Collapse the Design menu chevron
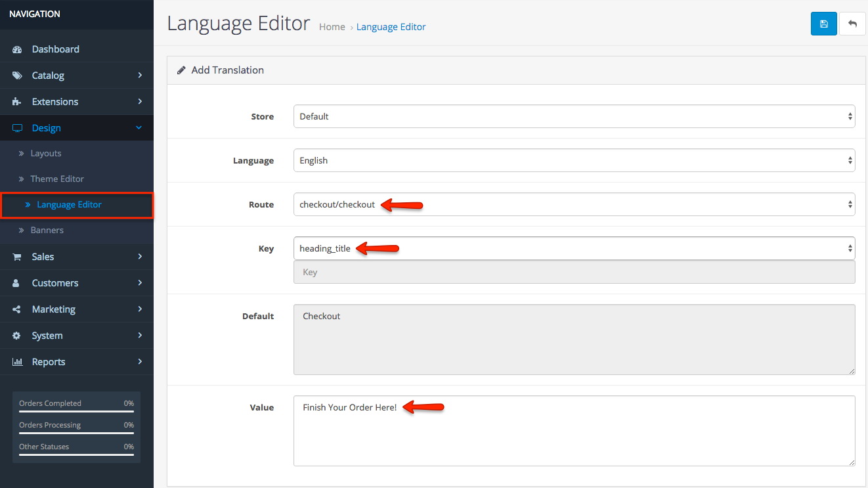Viewport: 868px width, 488px height. (x=139, y=128)
